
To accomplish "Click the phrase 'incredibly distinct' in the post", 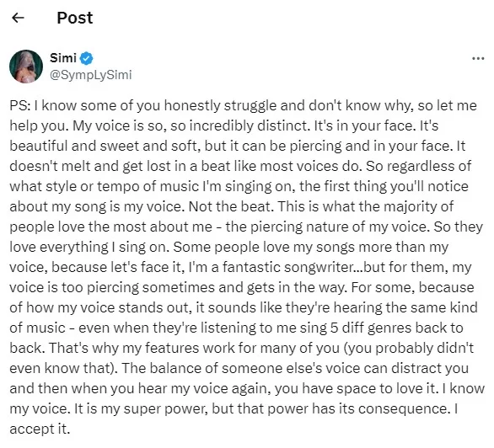I will click(248, 125).
